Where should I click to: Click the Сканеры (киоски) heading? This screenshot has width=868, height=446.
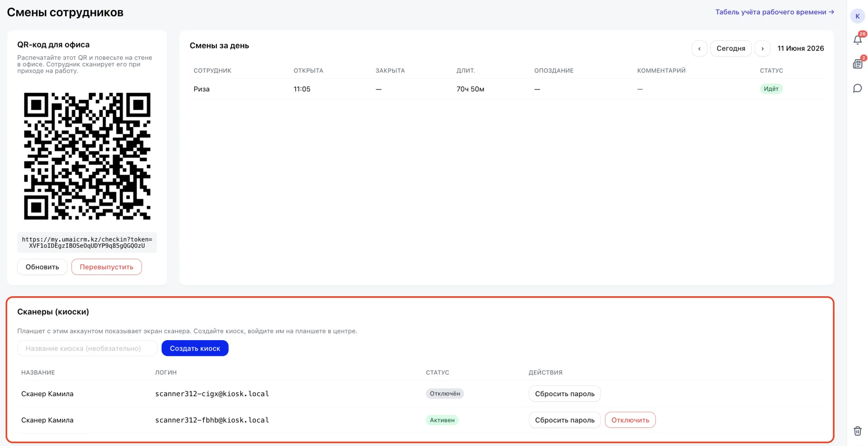click(53, 312)
